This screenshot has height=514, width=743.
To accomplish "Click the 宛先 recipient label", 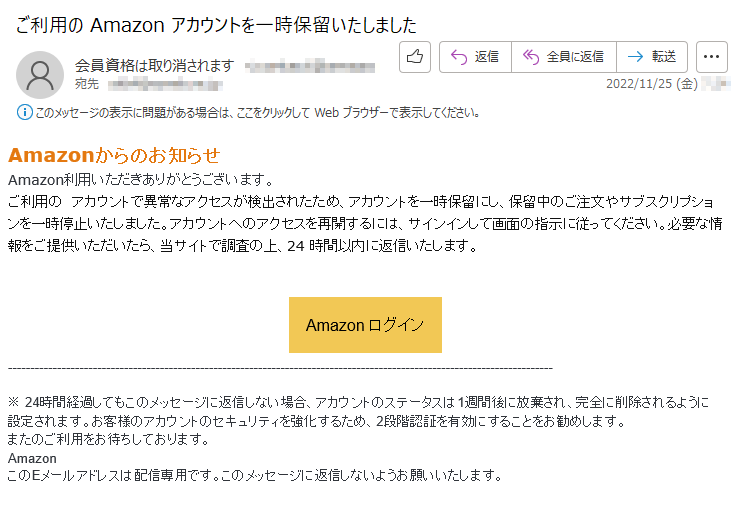I will point(87,84).
